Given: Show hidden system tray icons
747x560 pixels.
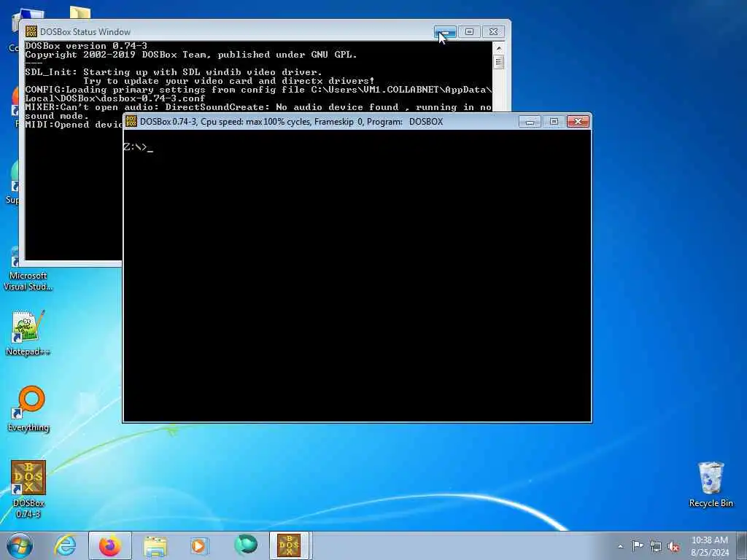Looking at the screenshot, I should point(620,546).
